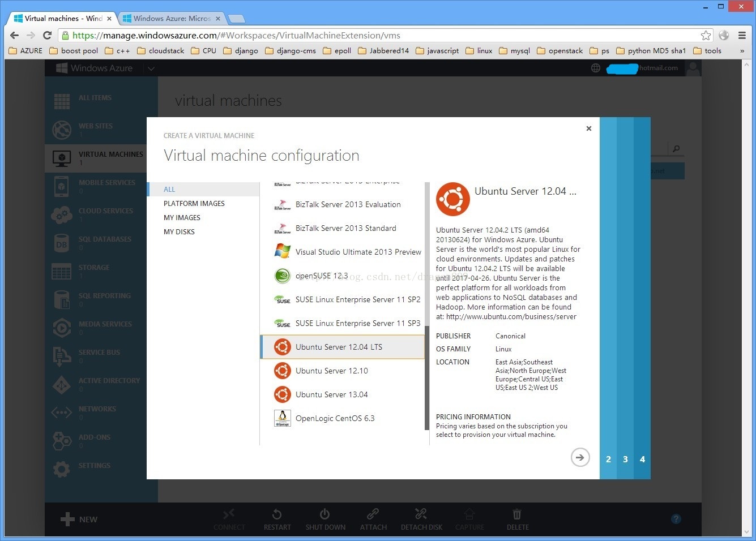This screenshot has width=756, height=541.
Task: Click the BizTalk Server 2013 Standard icon
Action: pos(282,229)
